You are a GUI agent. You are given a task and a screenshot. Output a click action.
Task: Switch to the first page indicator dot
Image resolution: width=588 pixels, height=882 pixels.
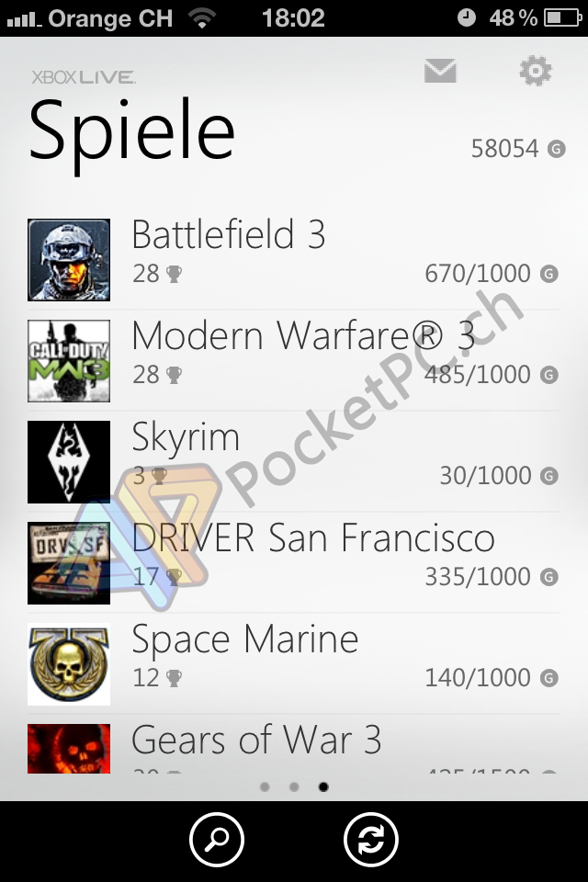(265, 787)
